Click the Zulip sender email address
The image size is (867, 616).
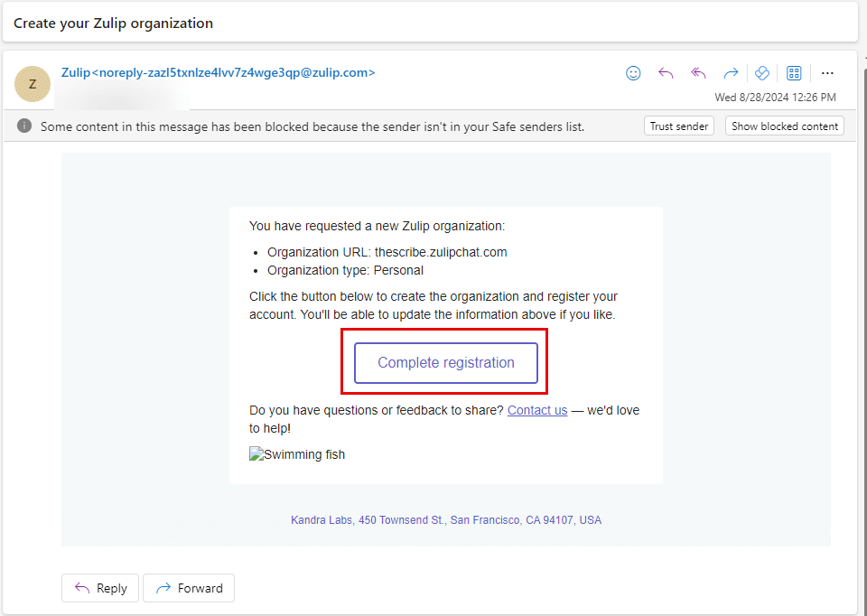click(x=218, y=72)
